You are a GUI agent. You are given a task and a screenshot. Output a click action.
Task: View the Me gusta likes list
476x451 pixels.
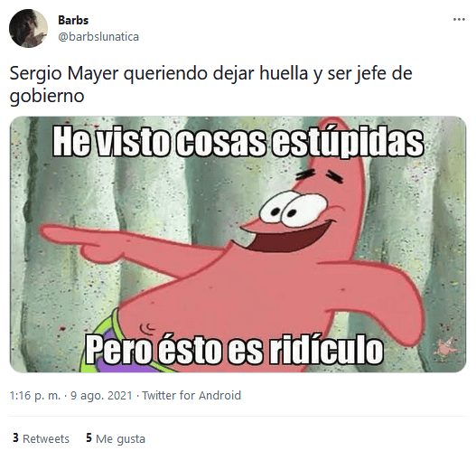[x=116, y=438]
